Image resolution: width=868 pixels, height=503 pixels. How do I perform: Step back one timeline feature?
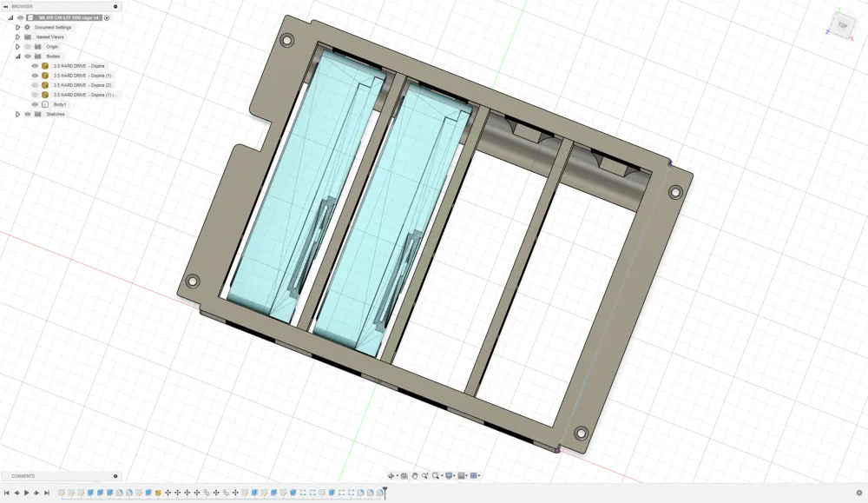pos(16,493)
